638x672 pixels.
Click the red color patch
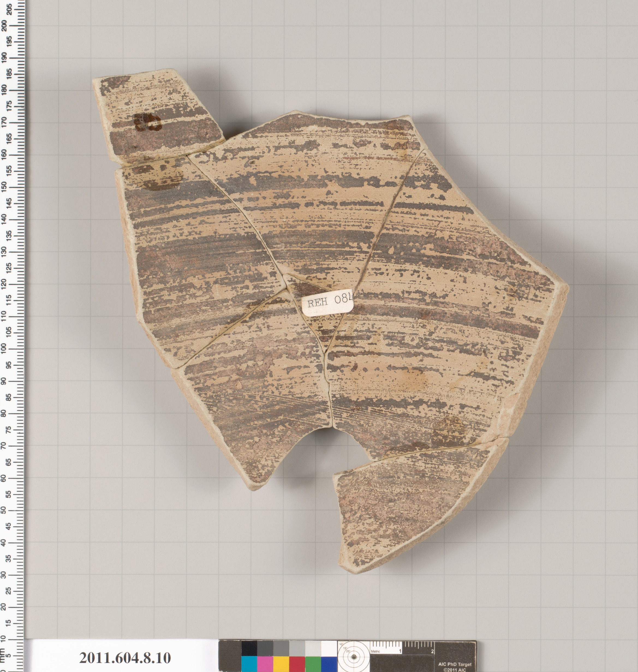tap(297, 664)
